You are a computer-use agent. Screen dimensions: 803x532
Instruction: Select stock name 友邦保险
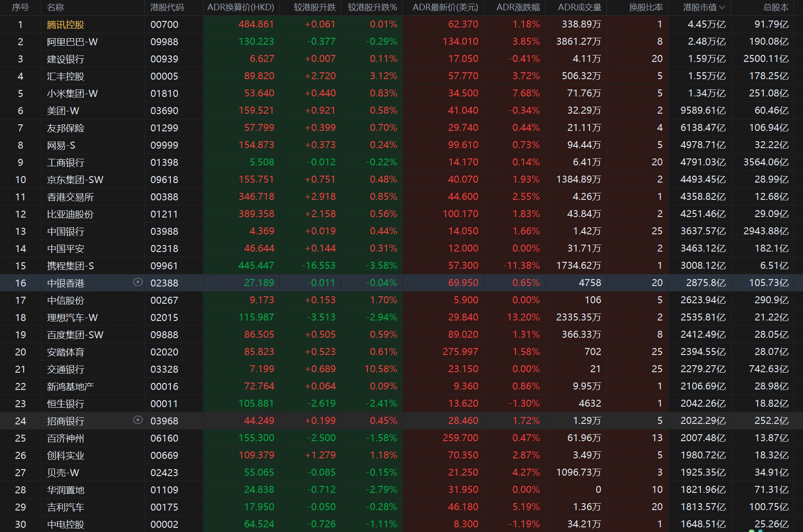[x=66, y=128]
